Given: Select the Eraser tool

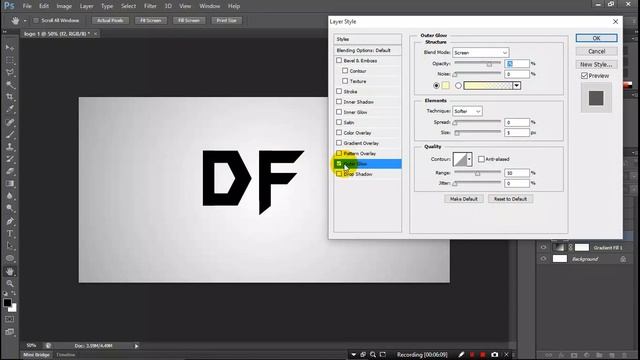Looking at the screenshot, I should (10, 171).
